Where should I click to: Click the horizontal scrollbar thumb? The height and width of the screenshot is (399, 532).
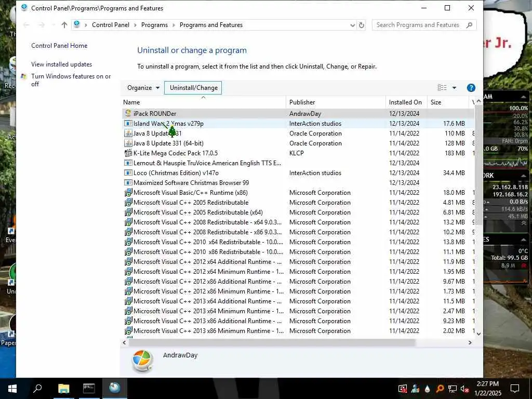272,343
